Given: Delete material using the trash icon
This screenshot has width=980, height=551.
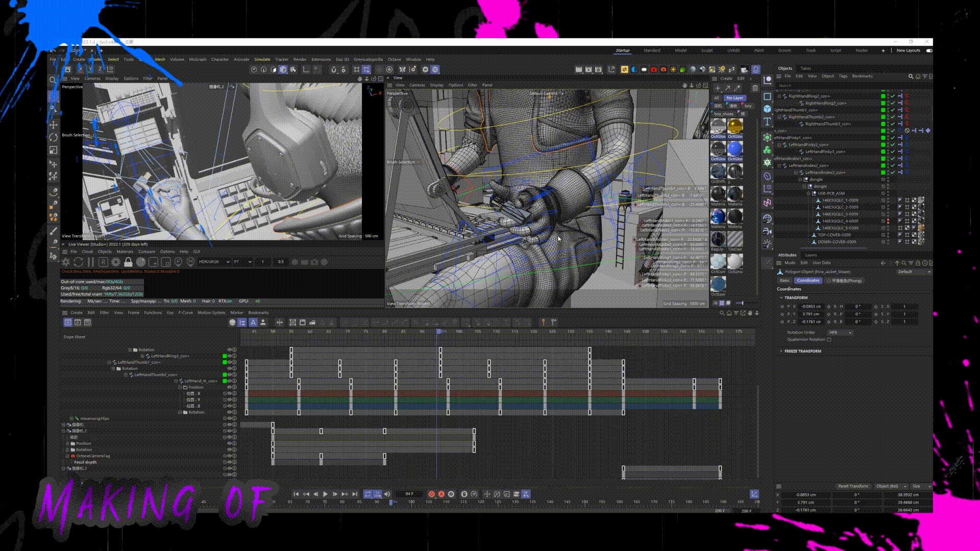Looking at the screenshot, I should [x=755, y=88].
